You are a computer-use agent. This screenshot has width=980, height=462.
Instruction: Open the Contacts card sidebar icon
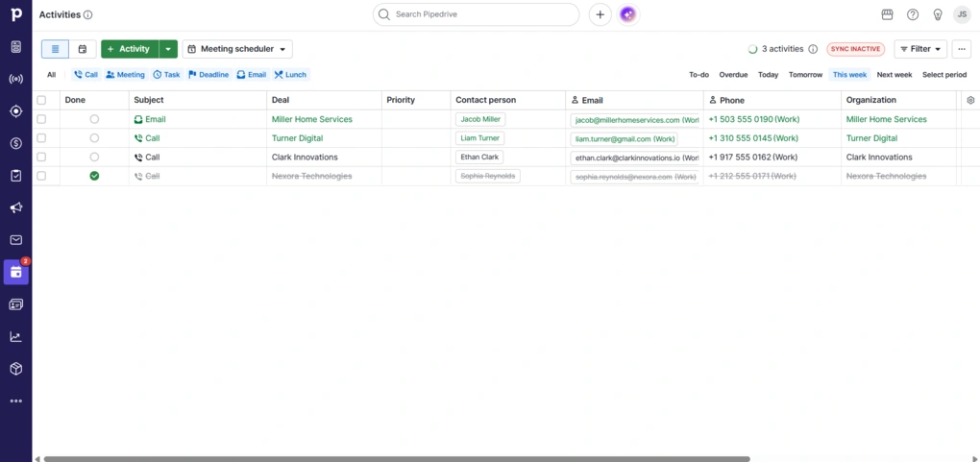click(16, 304)
